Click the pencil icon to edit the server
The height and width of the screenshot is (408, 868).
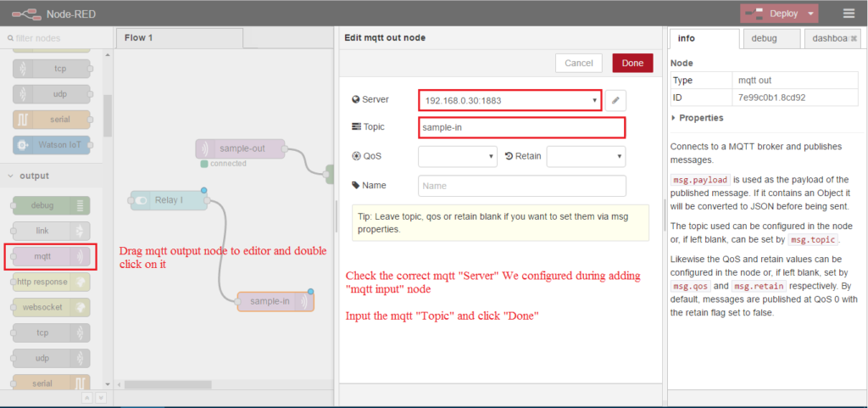click(616, 100)
